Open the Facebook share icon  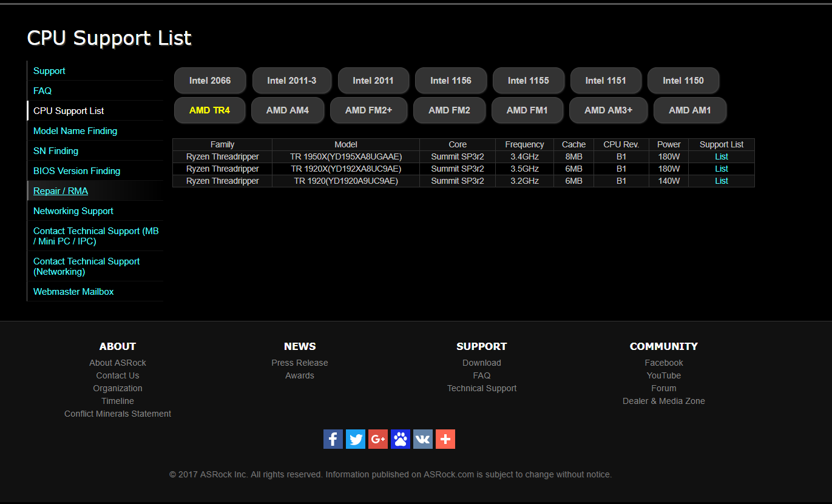[x=333, y=439]
